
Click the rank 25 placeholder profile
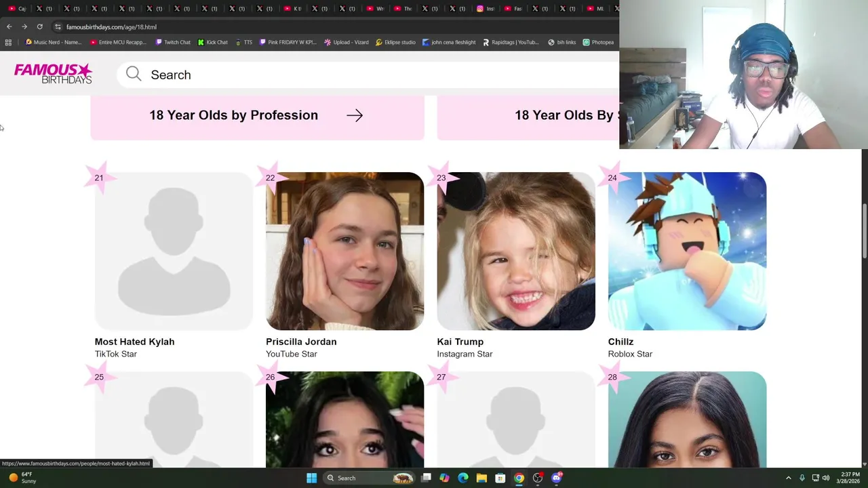174,420
